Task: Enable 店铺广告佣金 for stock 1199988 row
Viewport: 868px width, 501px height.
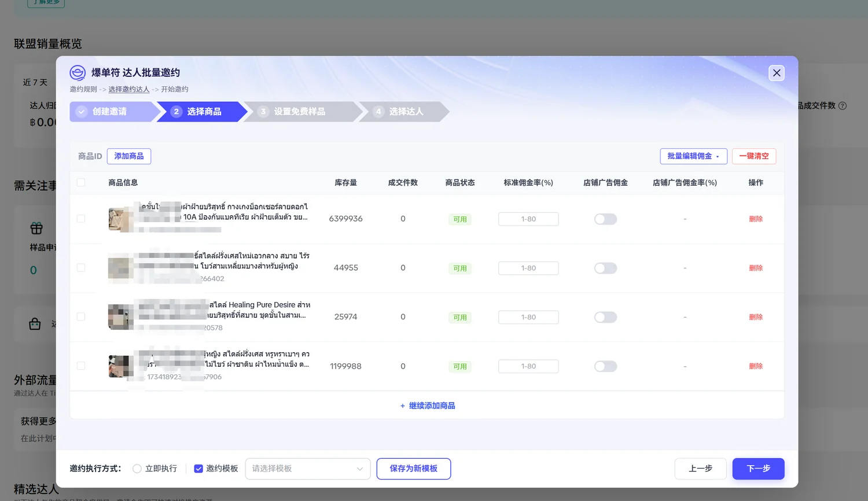Action: point(606,367)
